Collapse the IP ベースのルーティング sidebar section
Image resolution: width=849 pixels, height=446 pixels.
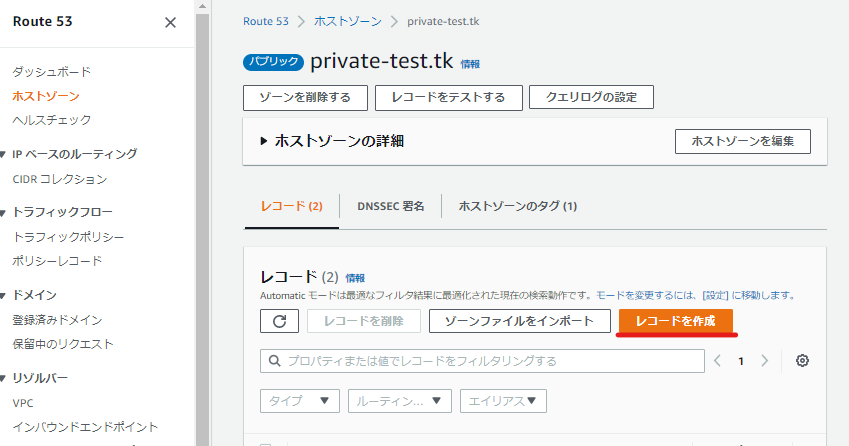(x=5, y=154)
